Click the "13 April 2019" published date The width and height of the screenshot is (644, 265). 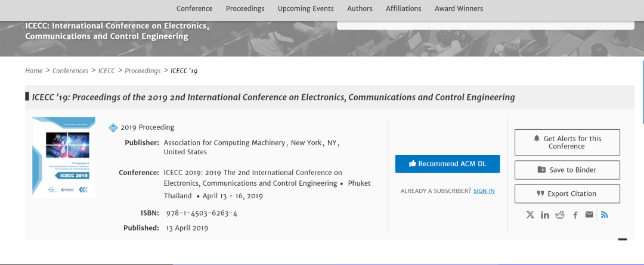tap(187, 228)
